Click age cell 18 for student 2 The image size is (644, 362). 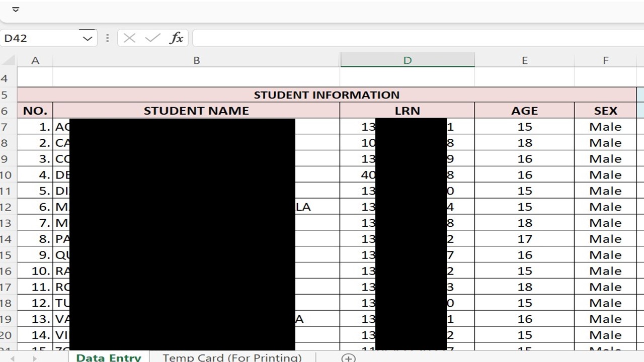pyautogui.click(x=524, y=143)
